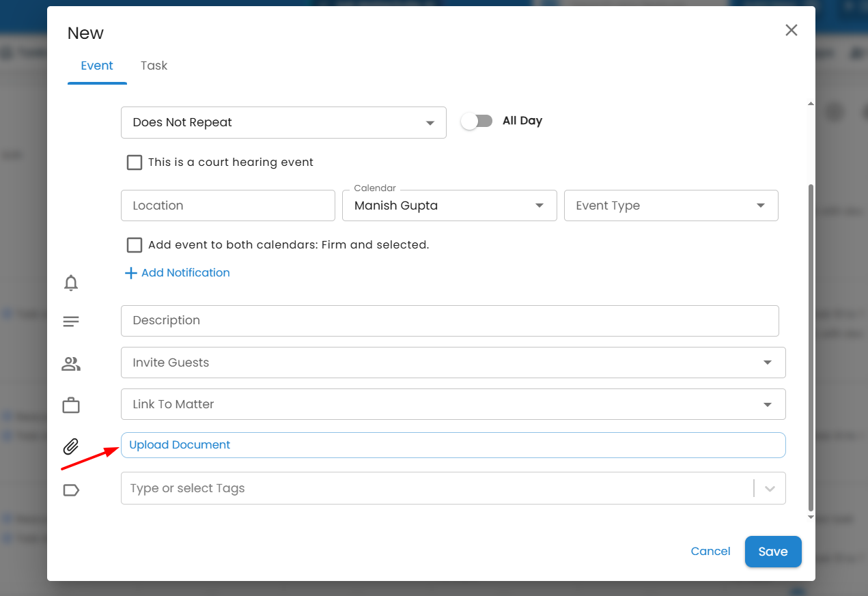Click the notification bell icon
Viewport: 868px width, 596px height.
[x=71, y=283]
